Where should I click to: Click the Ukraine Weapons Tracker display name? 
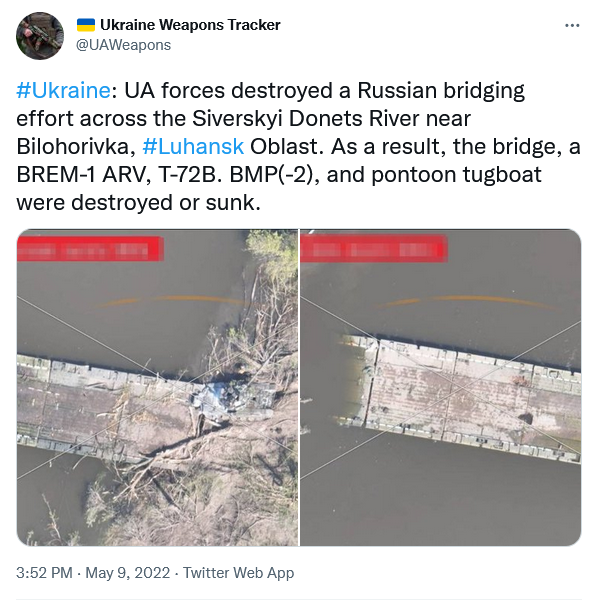[x=190, y=25]
